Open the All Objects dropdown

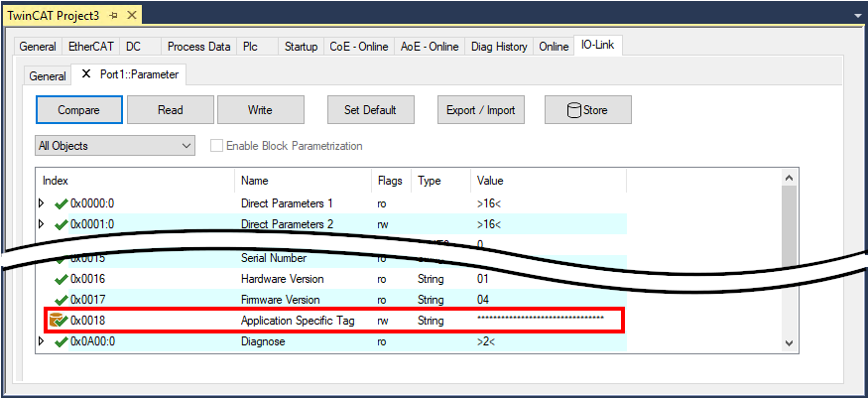[187, 146]
